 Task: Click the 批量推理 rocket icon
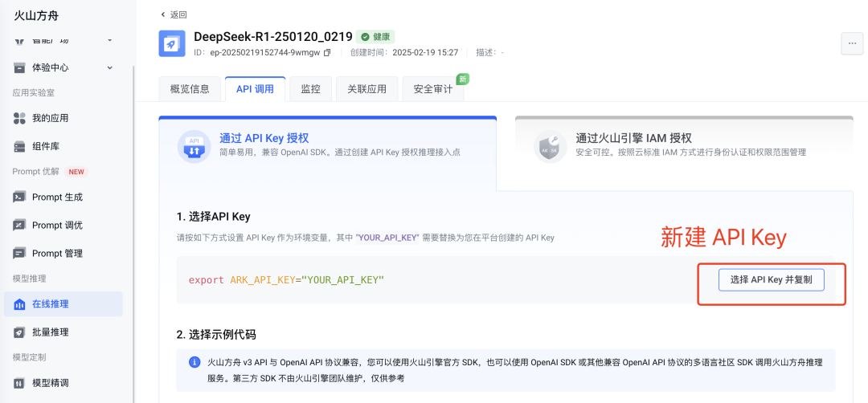point(20,332)
